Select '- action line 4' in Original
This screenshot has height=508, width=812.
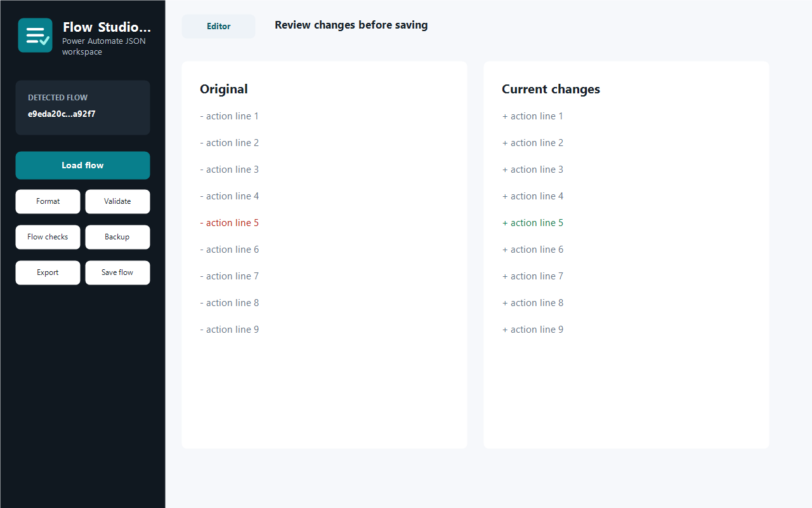230,196
